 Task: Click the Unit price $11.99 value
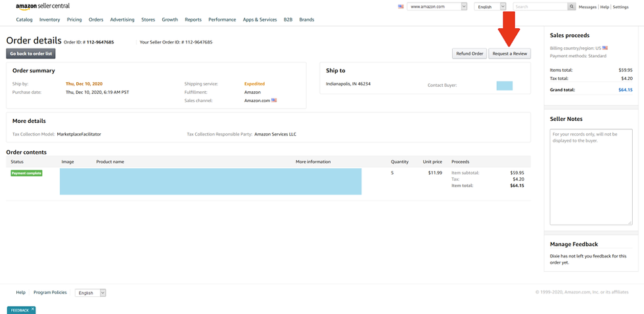tap(435, 173)
